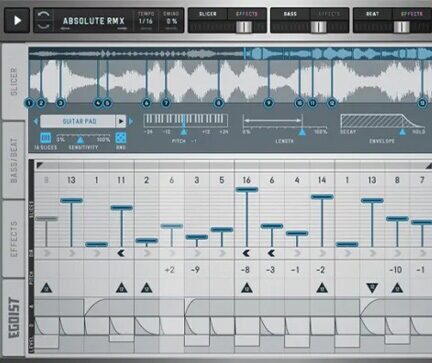
Task: Load the next sample with the right arrow
Action: tap(131, 121)
